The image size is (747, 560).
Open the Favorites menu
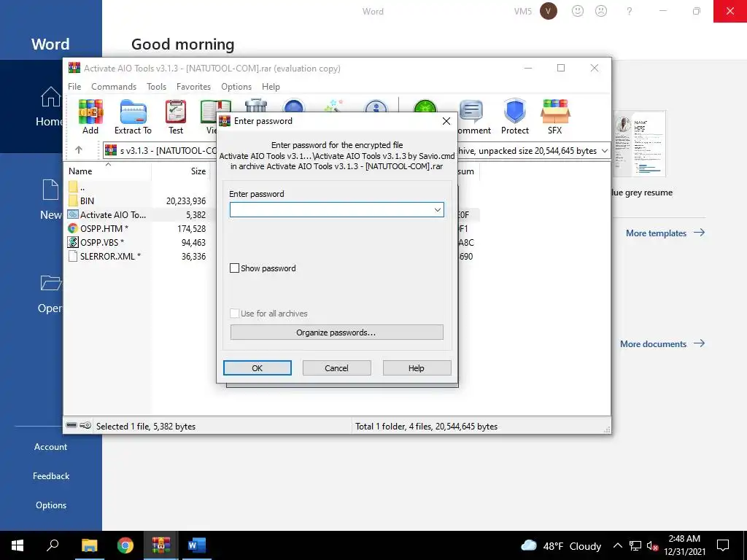point(193,87)
